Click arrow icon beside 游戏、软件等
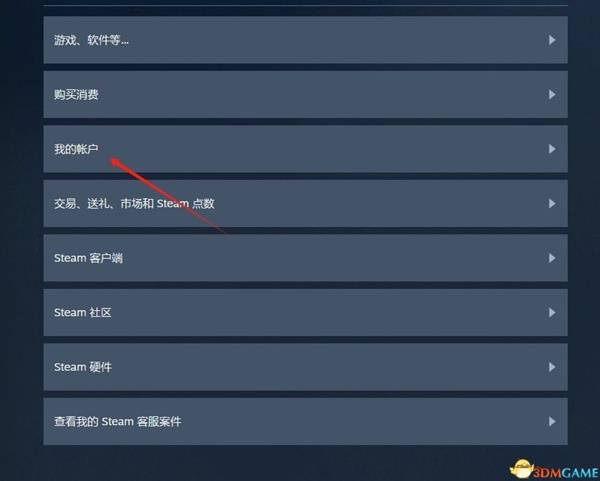This screenshot has height=481, width=600. [552, 40]
